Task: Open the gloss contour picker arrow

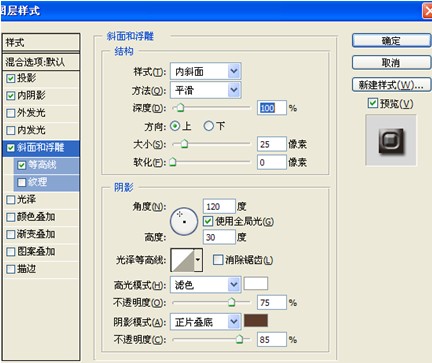Action: (x=198, y=260)
